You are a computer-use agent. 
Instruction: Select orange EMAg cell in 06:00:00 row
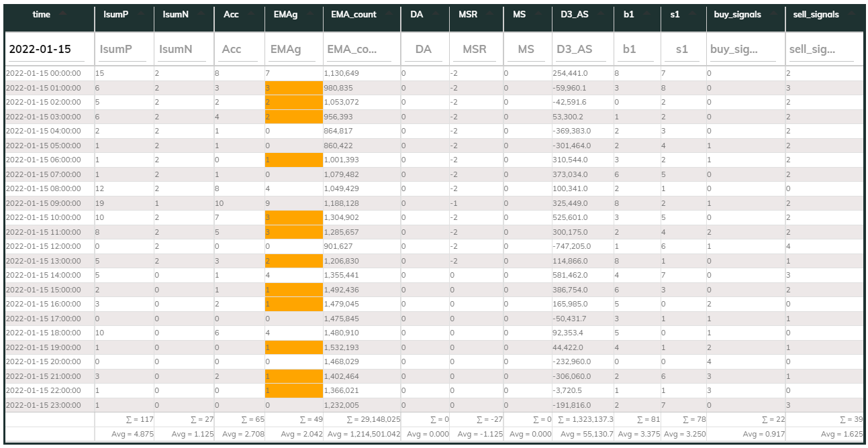[x=293, y=160]
